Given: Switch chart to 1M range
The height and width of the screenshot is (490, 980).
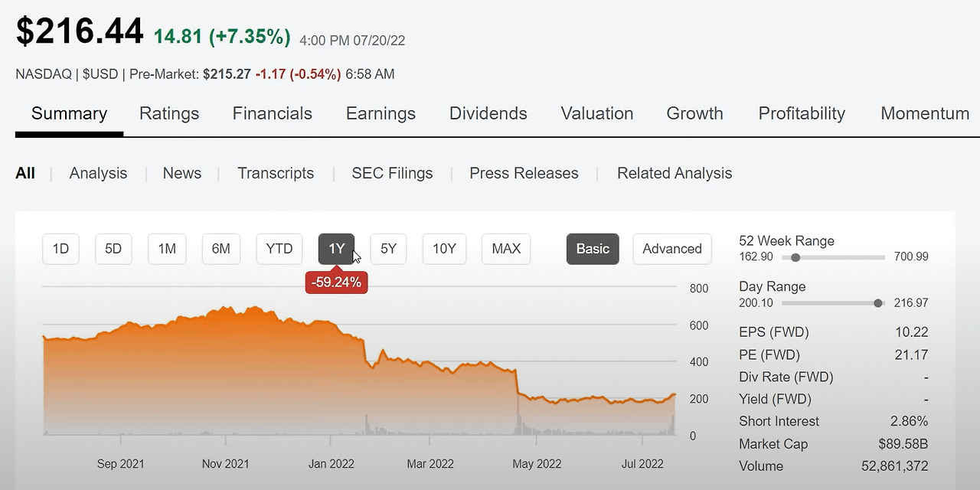Looking at the screenshot, I should (167, 249).
